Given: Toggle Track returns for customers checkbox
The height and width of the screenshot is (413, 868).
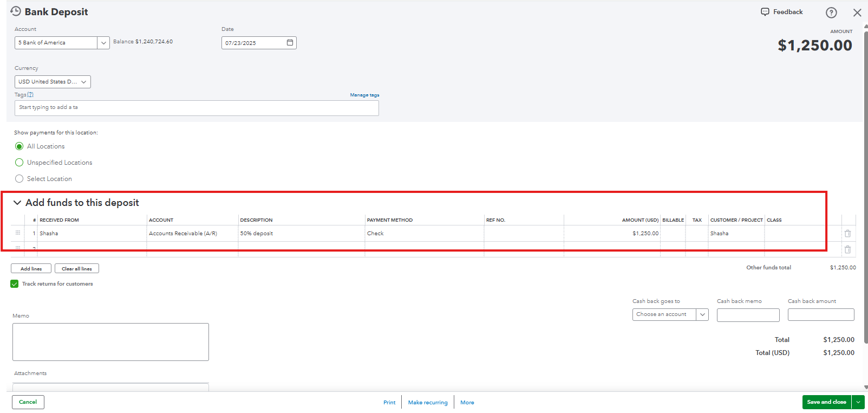Looking at the screenshot, I should pyautogui.click(x=15, y=284).
